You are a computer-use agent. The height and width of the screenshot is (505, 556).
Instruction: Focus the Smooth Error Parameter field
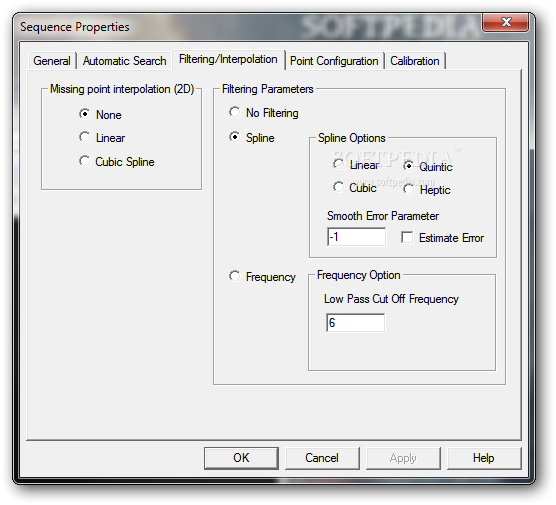coord(356,237)
